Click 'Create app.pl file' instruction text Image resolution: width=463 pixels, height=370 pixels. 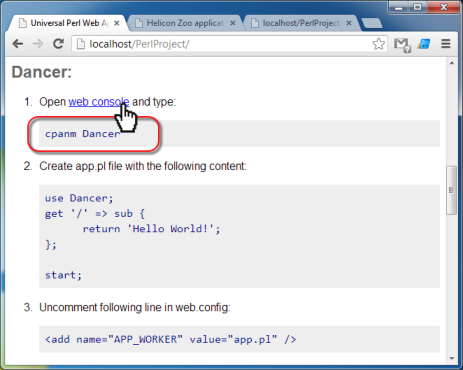143,166
